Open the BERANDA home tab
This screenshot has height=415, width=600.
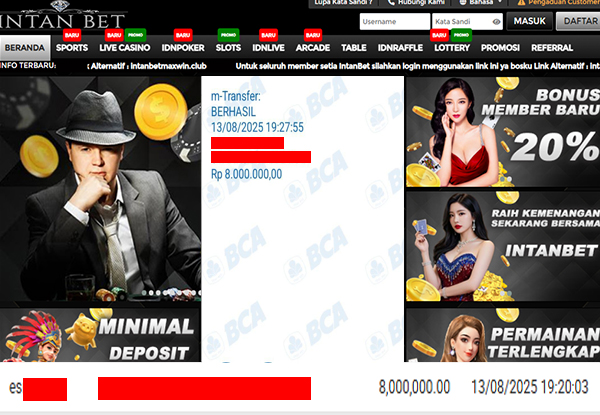(25, 48)
